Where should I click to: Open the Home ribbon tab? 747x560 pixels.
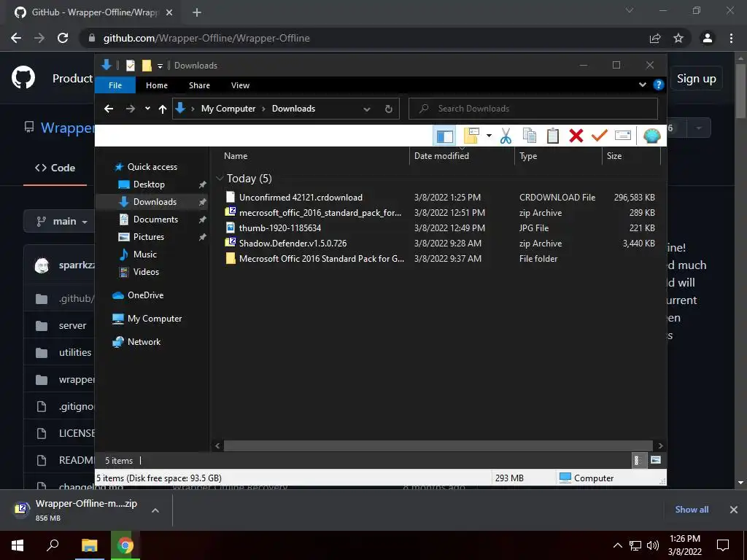click(157, 85)
